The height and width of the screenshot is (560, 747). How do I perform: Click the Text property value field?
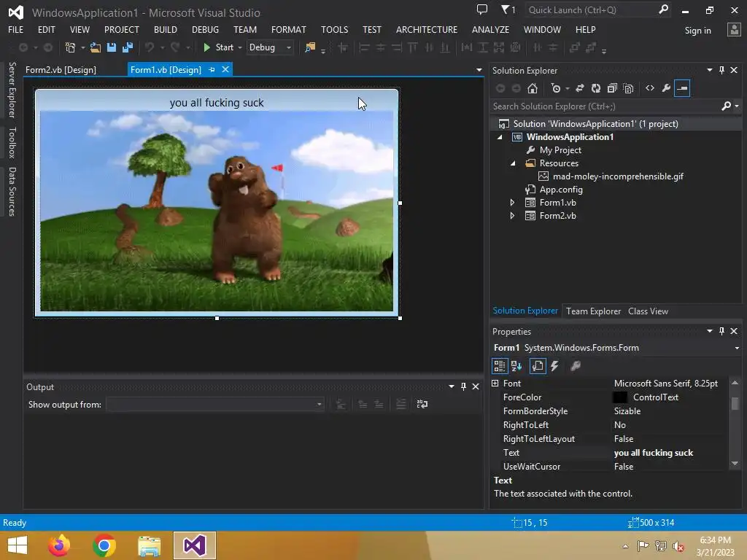click(670, 453)
